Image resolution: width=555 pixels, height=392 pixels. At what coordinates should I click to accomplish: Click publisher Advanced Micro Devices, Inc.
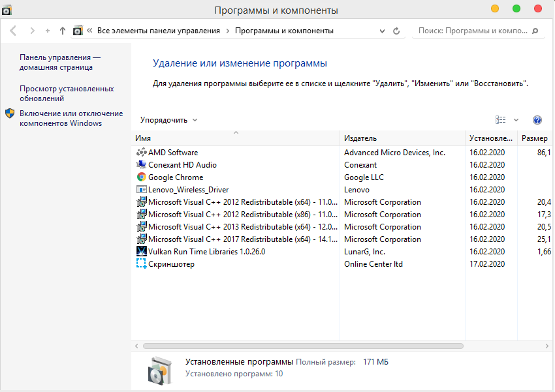point(394,153)
